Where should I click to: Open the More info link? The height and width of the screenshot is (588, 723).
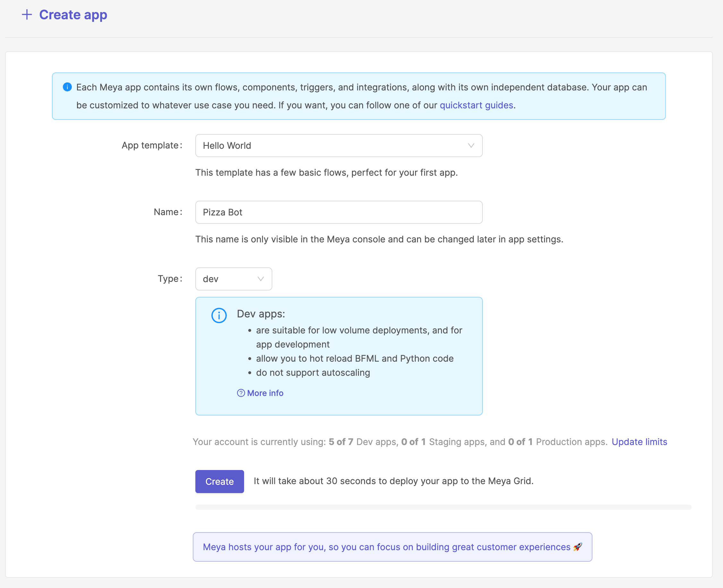(x=265, y=393)
